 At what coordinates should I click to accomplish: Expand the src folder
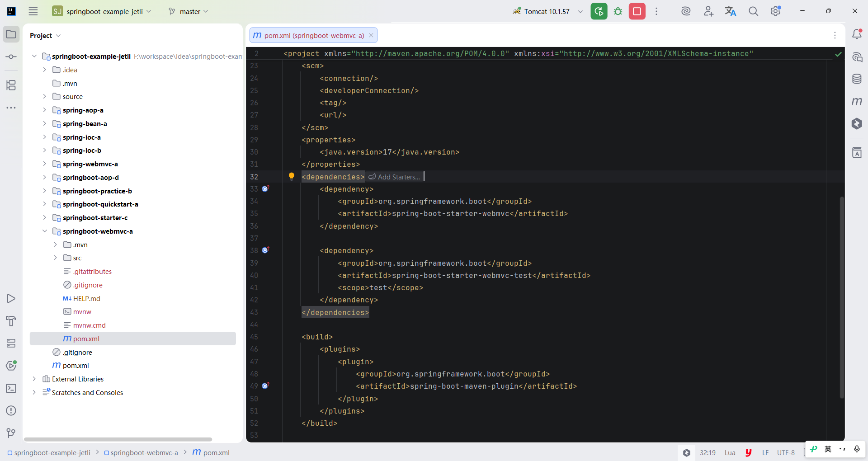click(x=55, y=258)
